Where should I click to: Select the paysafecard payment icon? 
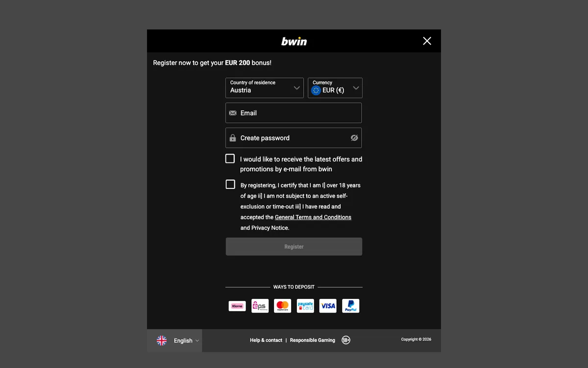pos(305,306)
